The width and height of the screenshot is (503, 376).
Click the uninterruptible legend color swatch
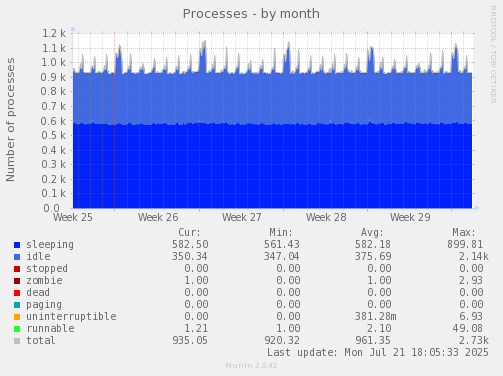click(x=17, y=317)
